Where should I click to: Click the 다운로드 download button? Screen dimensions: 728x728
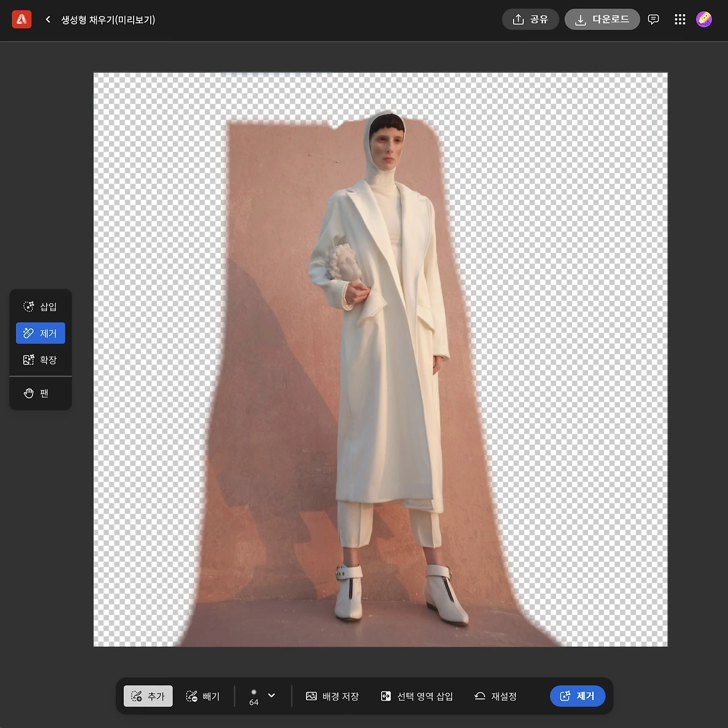(x=602, y=19)
